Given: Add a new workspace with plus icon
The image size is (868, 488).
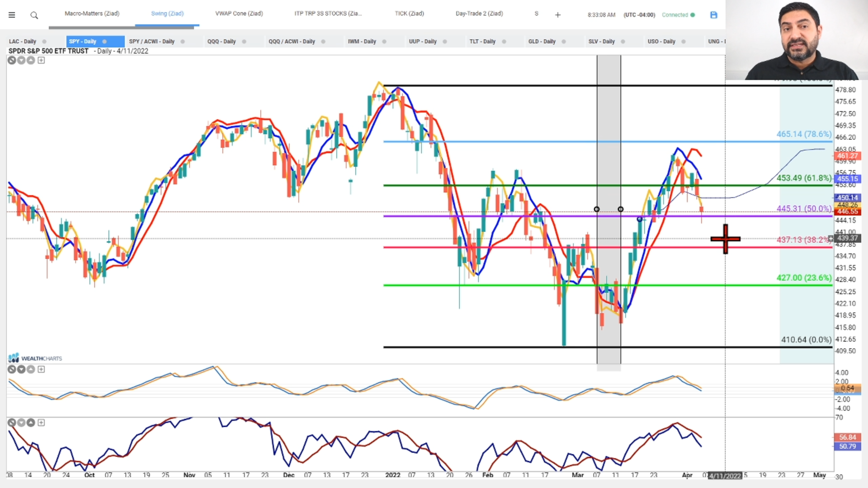Looking at the screenshot, I should tap(558, 15).
